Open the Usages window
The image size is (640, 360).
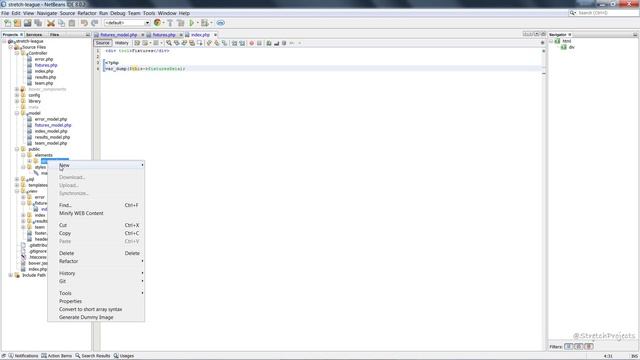tap(124, 356)
